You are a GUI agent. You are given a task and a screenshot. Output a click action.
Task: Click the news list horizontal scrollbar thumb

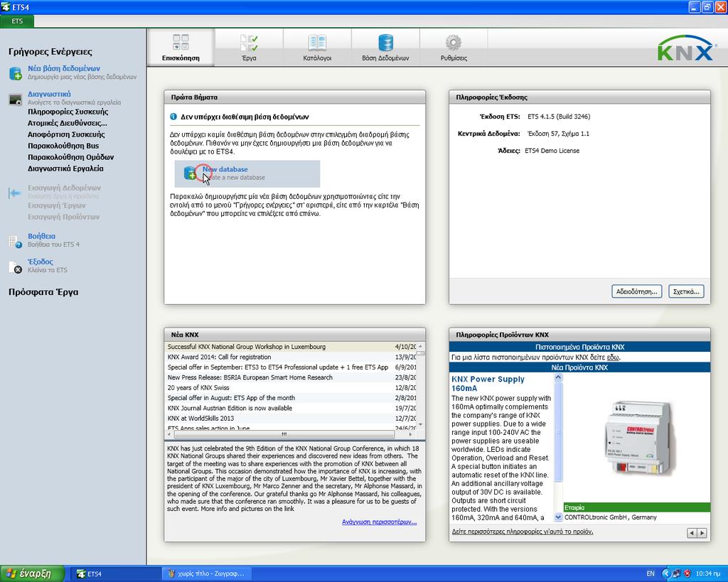click(x=284, y=434)
